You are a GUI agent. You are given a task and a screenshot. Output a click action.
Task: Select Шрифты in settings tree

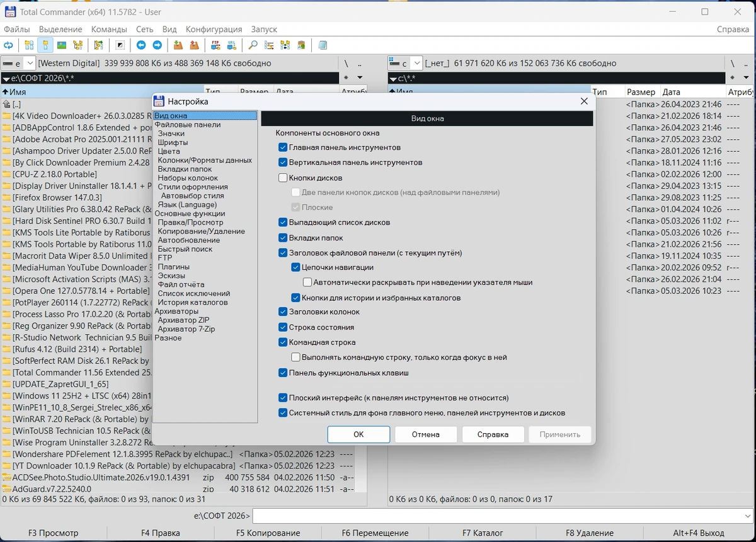tap(173, 142)
